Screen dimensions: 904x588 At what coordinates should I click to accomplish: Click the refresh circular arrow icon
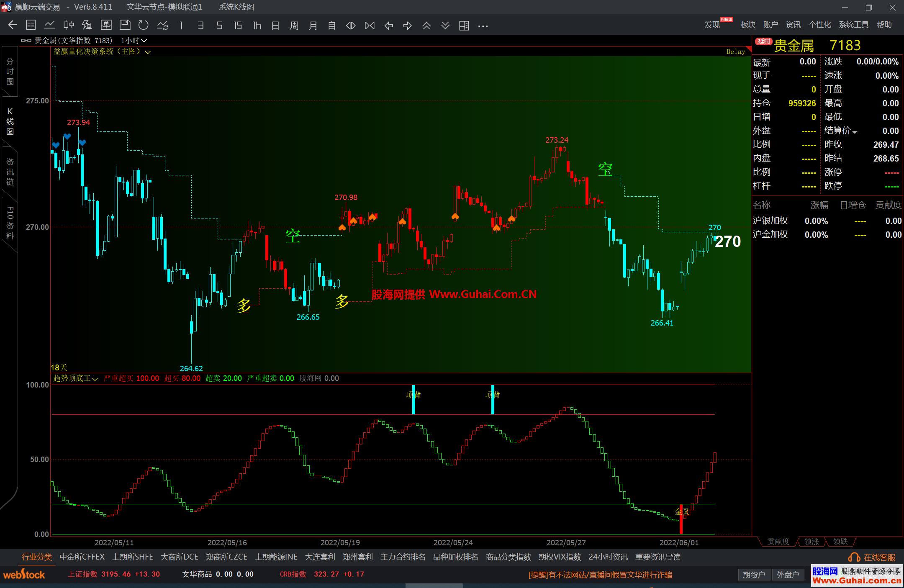[144, 25]
